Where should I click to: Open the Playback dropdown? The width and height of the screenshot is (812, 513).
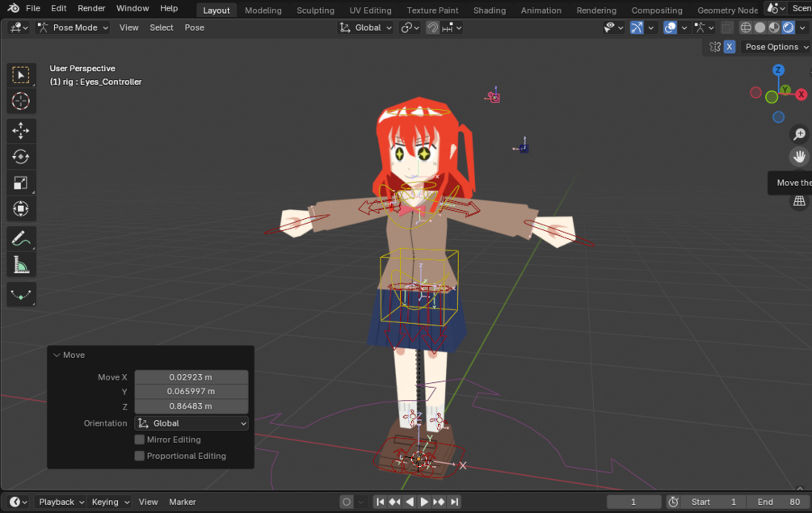point(61,502)
